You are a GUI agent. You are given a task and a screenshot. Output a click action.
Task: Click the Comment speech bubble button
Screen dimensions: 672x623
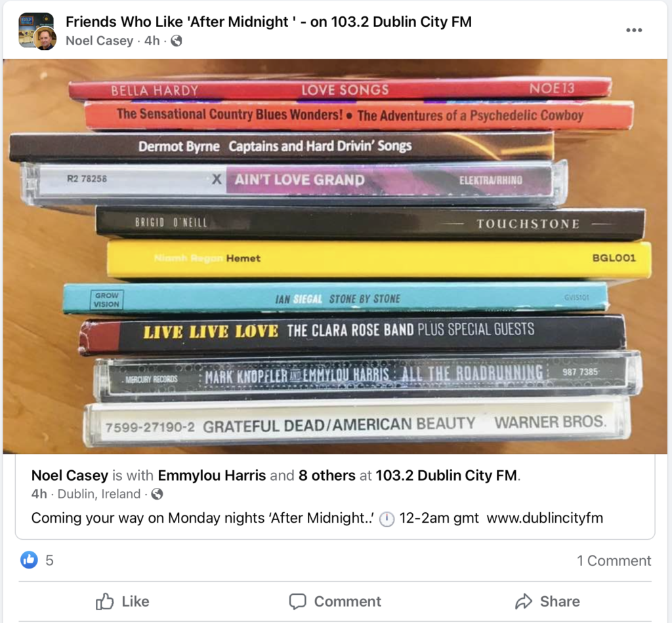point(335,601)
